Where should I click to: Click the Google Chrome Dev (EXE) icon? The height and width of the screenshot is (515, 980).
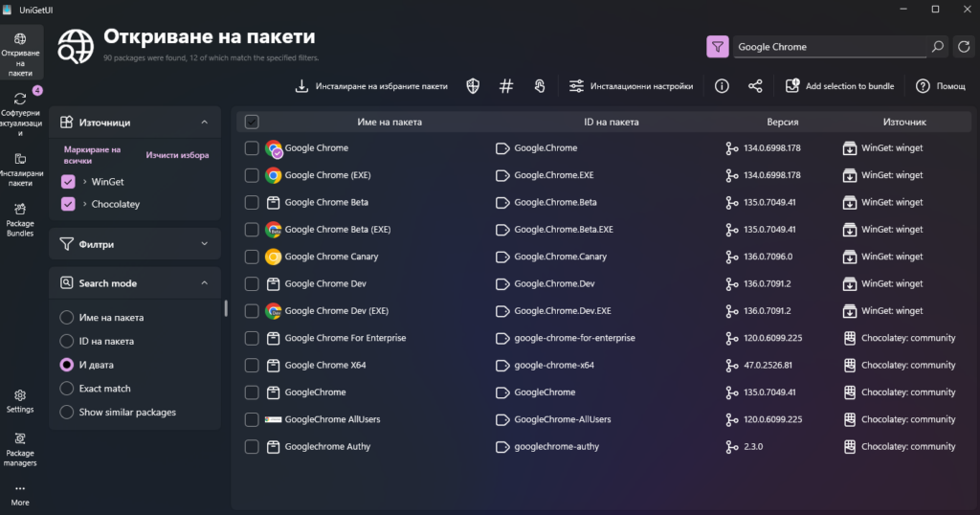coord(273,310)
